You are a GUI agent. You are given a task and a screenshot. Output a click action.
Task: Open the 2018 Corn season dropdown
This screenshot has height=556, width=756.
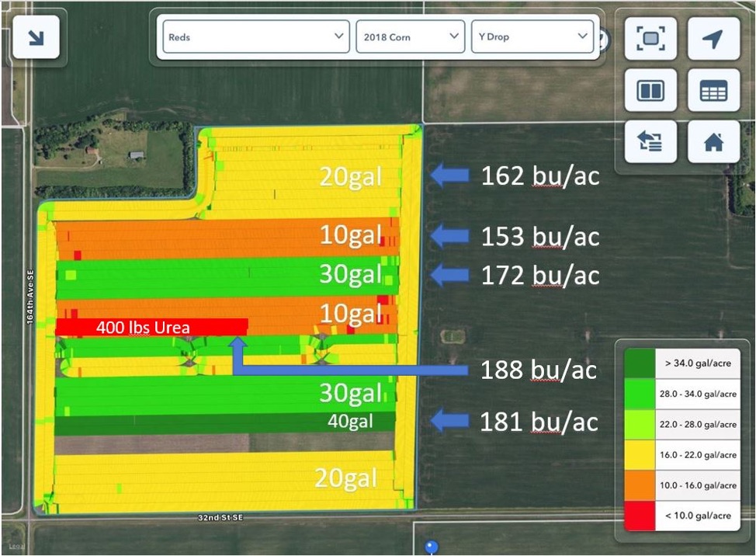click(x=411, y=36)
